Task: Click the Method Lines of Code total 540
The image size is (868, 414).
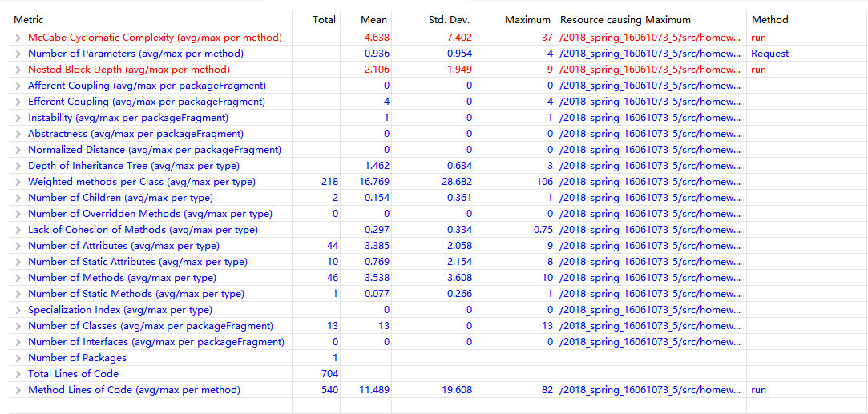Action: pyautogui.click(x=329, y=390)
